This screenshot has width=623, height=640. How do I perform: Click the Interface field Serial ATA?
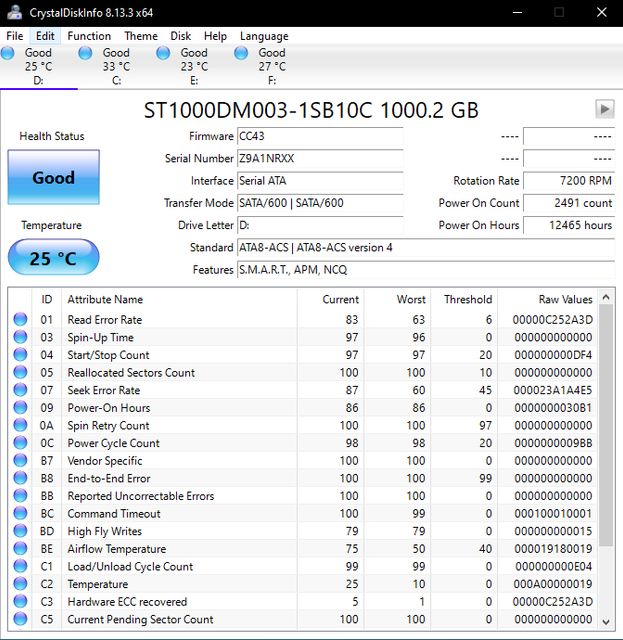click(x=320, y=180)
